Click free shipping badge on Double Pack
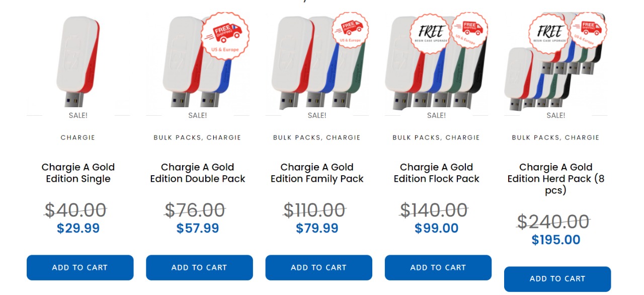The image size is (644, 295). coord(224,36)
